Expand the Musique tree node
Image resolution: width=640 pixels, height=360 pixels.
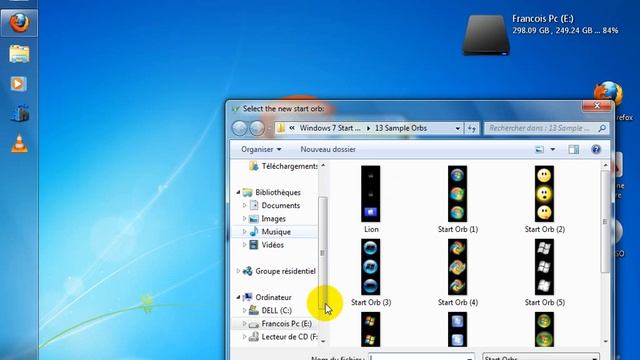click(244, 232)
